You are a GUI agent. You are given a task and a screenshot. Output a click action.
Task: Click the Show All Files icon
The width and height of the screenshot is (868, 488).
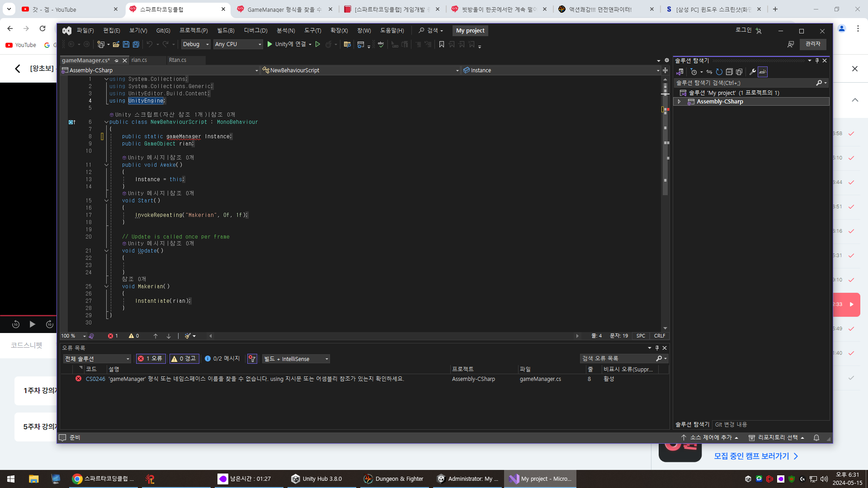coord(739,72)
